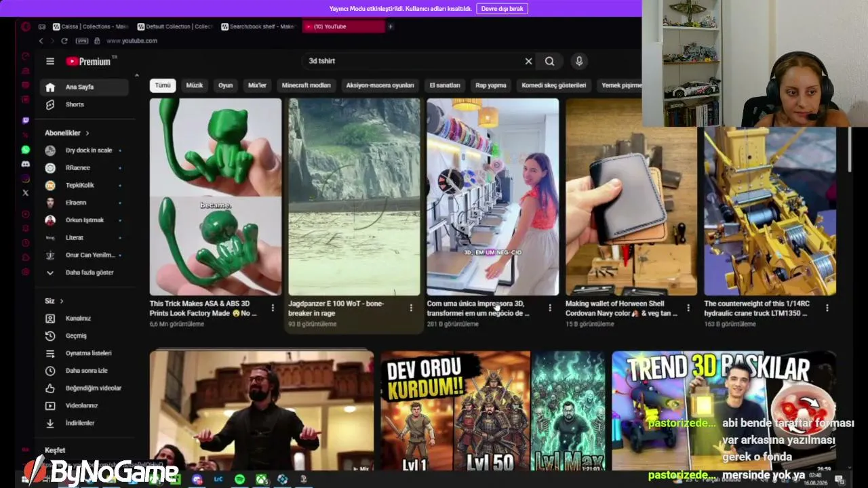The width and height of the screenshot is (868, 488).
Task: Filter feed by Minecraft modları chip
Action: [307, 85]
